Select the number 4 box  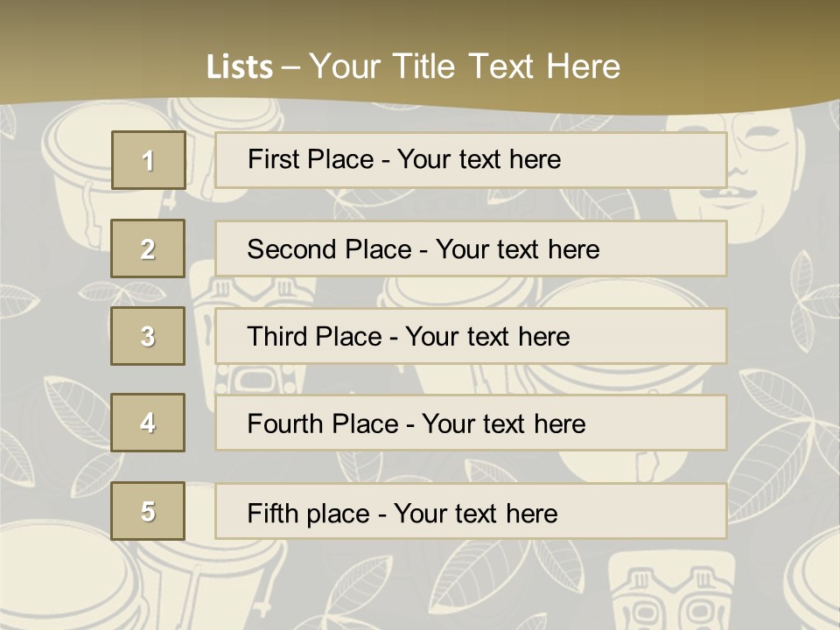click(148, 423)
